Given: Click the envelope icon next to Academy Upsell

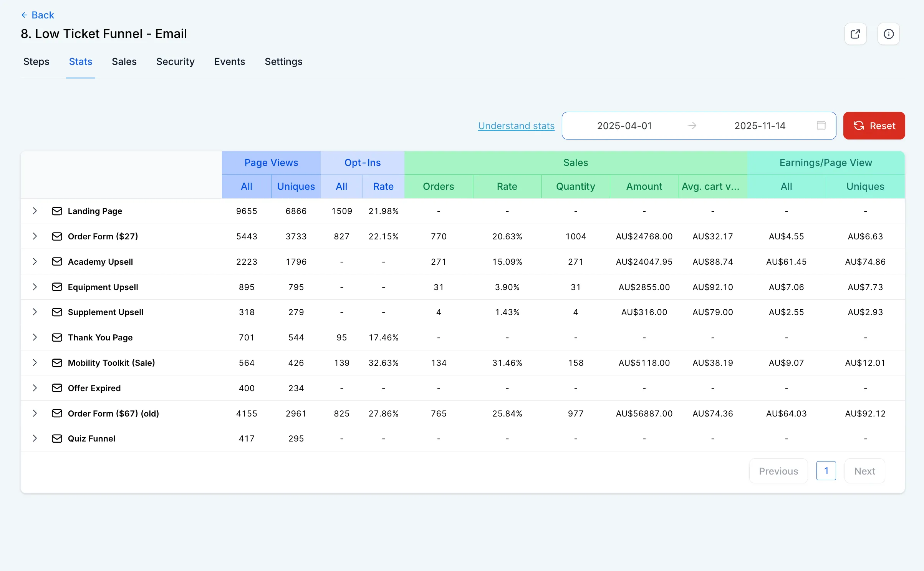Looking at the screenshot, I should tap(57, 262).
